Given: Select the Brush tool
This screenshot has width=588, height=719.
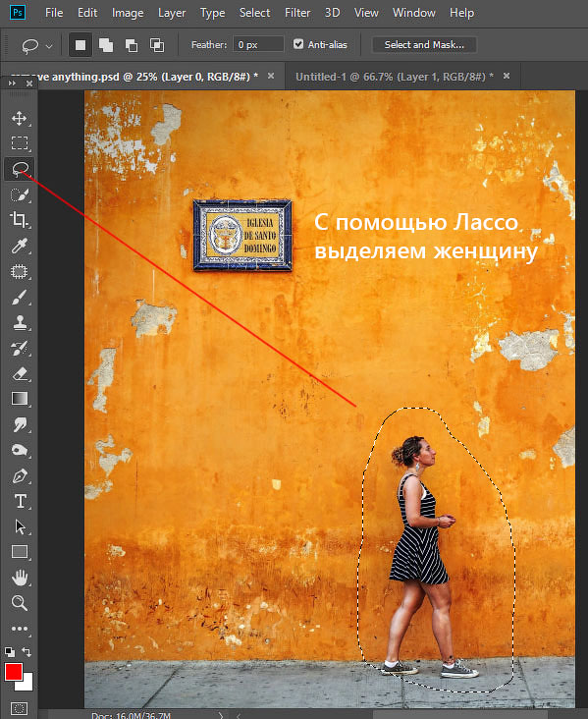Looking at the screenshot, I should click(19, 298).
